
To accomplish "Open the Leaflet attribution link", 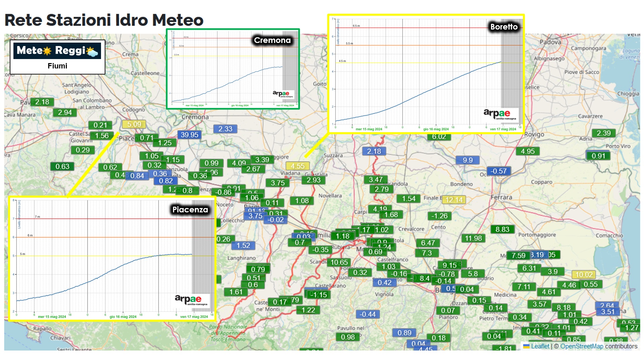I will [540, 346].
